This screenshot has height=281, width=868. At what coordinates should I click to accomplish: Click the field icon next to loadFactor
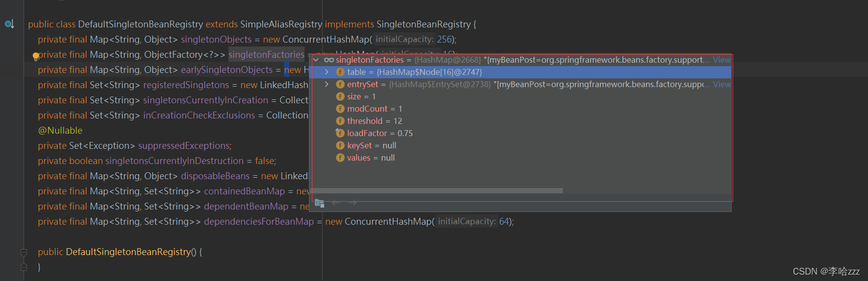[x=340, y=133]
